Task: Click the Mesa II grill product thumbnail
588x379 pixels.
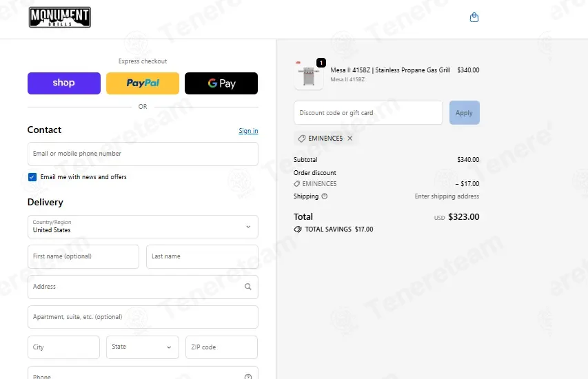Action: (309, 75)
